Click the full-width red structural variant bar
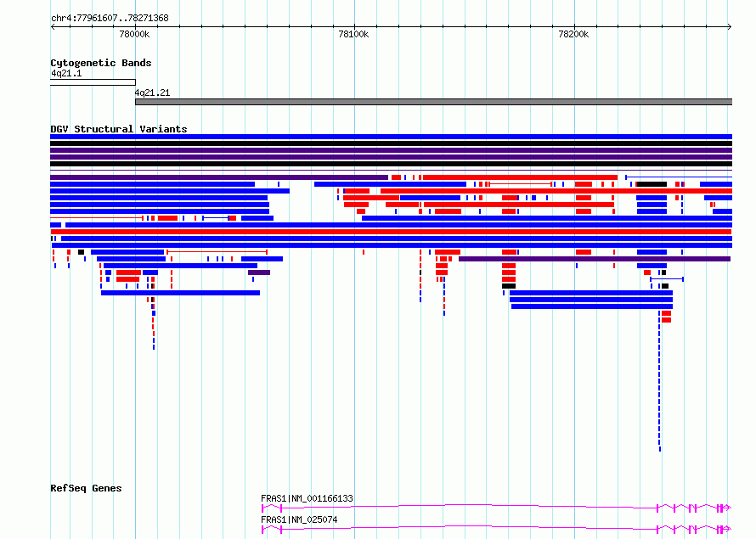 coord(391,232)
